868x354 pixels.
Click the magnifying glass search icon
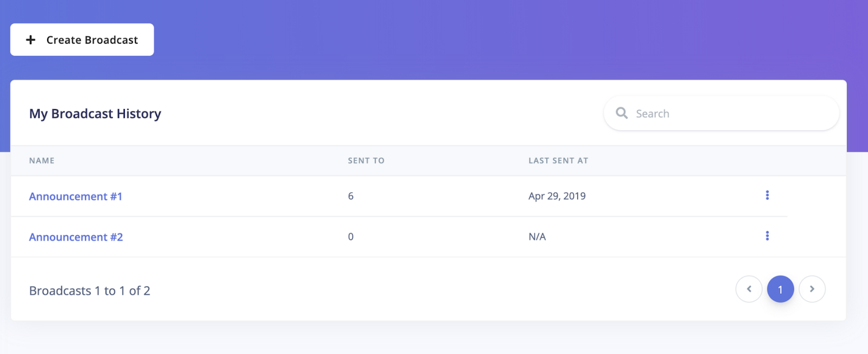(x=622, y=113)
